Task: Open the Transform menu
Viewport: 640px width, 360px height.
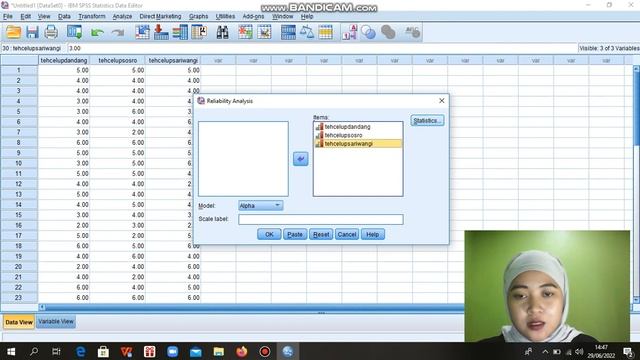Action: [92, 16]
